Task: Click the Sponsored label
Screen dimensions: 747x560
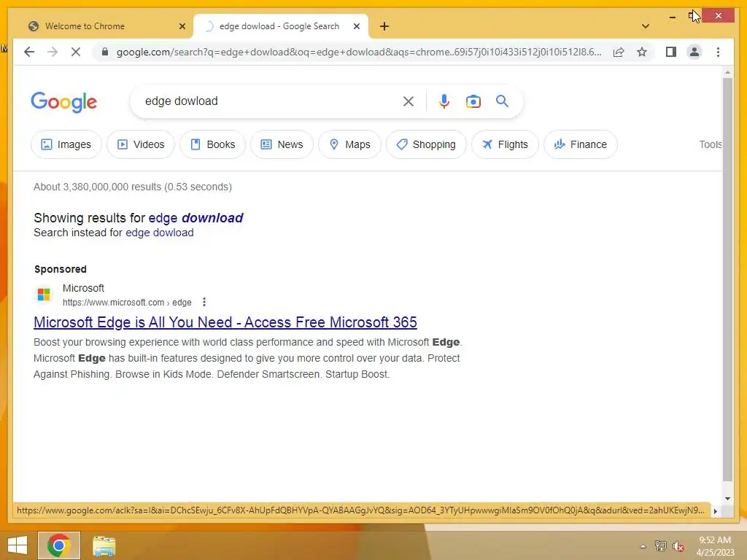Action: point(61,269)
